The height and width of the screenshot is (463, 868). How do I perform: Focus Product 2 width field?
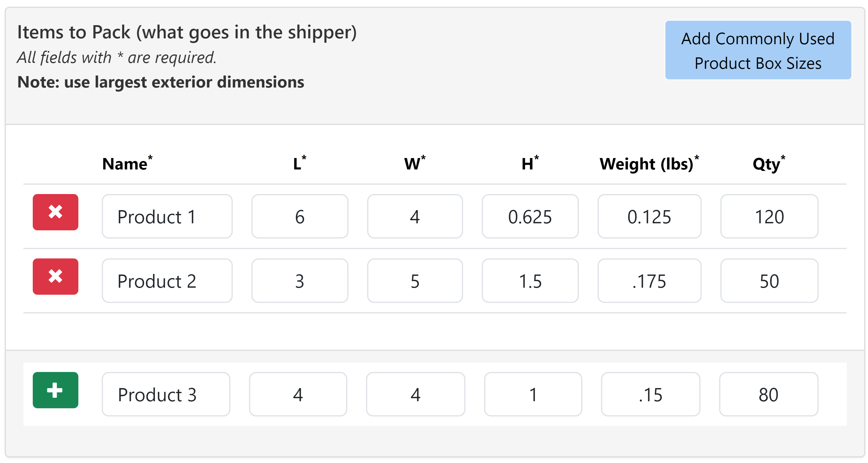pos(415,281)
